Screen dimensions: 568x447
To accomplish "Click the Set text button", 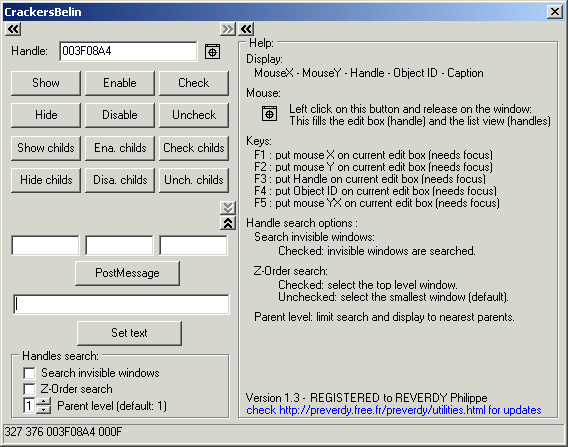I will click(129, 333).
